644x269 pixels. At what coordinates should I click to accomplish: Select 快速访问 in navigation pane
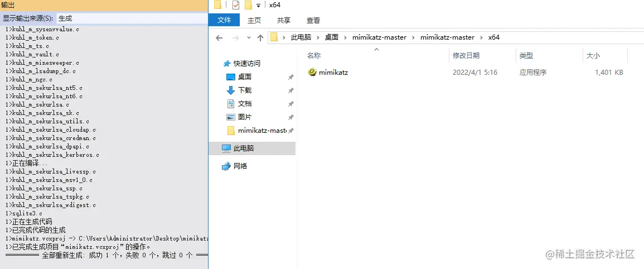pyautogui.click(x=247, y=64)
